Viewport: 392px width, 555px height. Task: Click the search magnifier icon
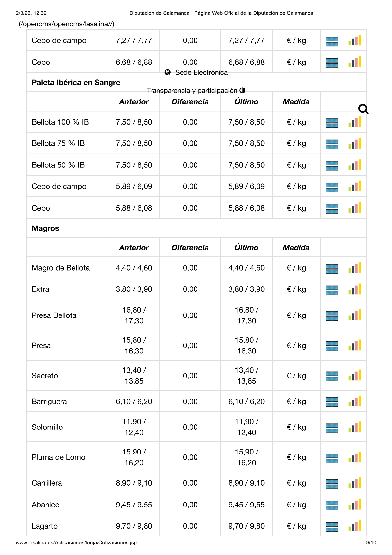click(363, 109)
